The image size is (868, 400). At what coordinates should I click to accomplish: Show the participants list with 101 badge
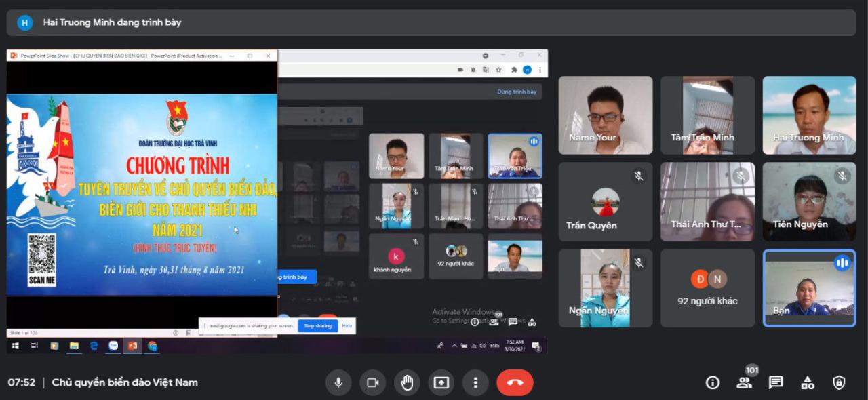pyautogui.click(x=745, y=382)
